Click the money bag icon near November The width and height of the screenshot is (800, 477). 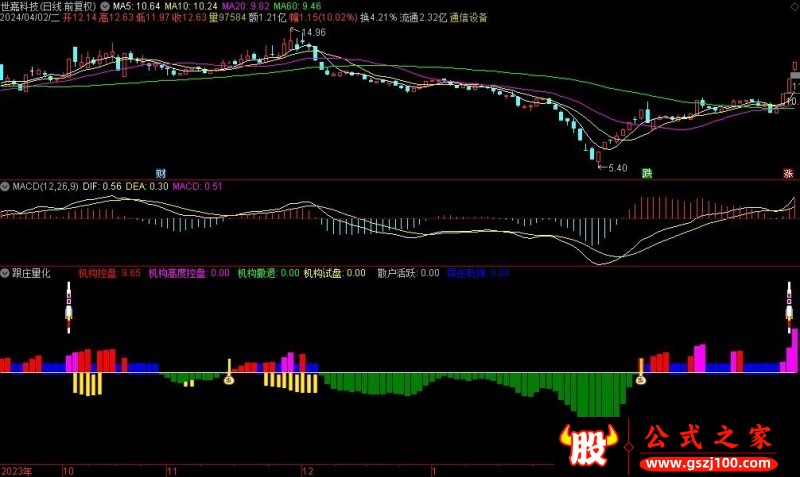[229, 379]
